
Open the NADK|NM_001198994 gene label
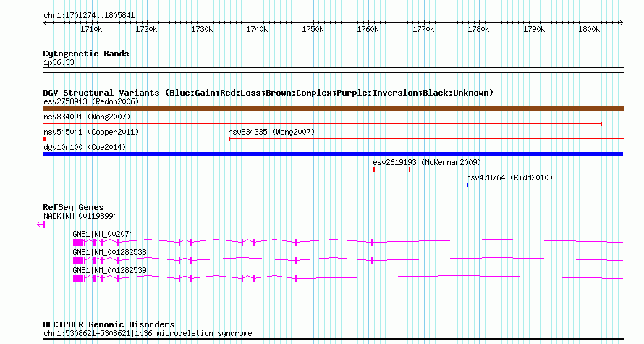point(80,217)
